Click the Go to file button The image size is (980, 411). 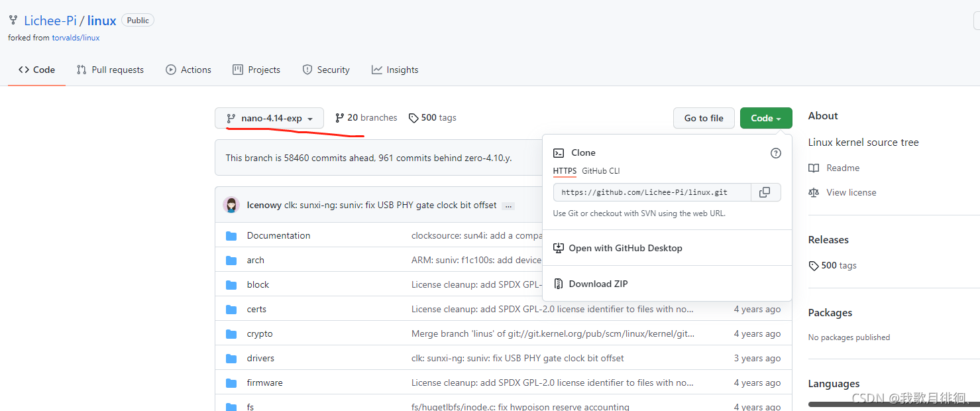[x=704, y=118]
